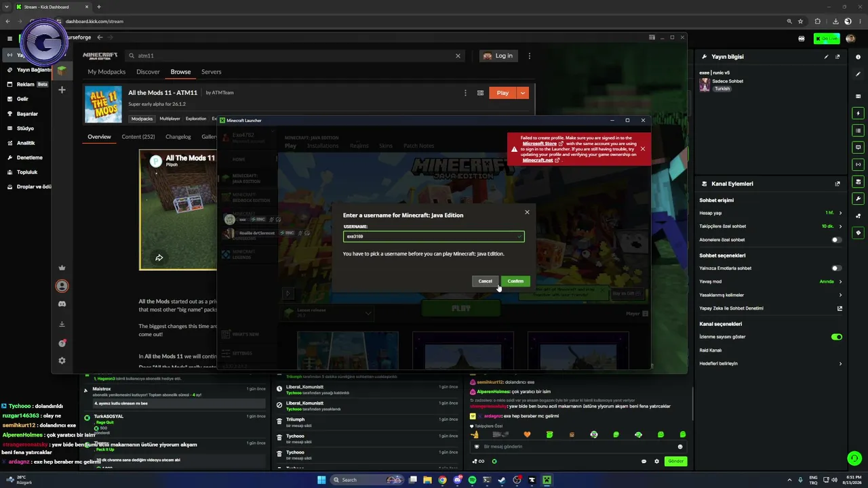Click the CurseForge search box
Screen dimensions: 868x488
295,56
